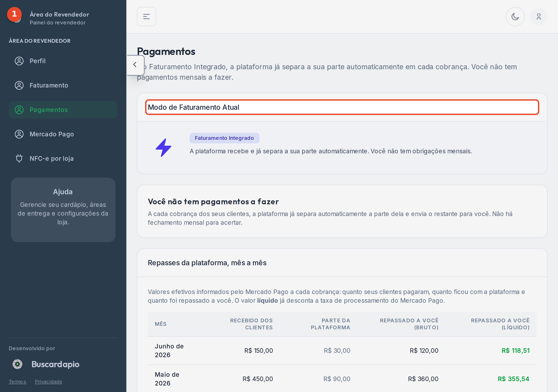Click the Pagamentos page heading

166,51
